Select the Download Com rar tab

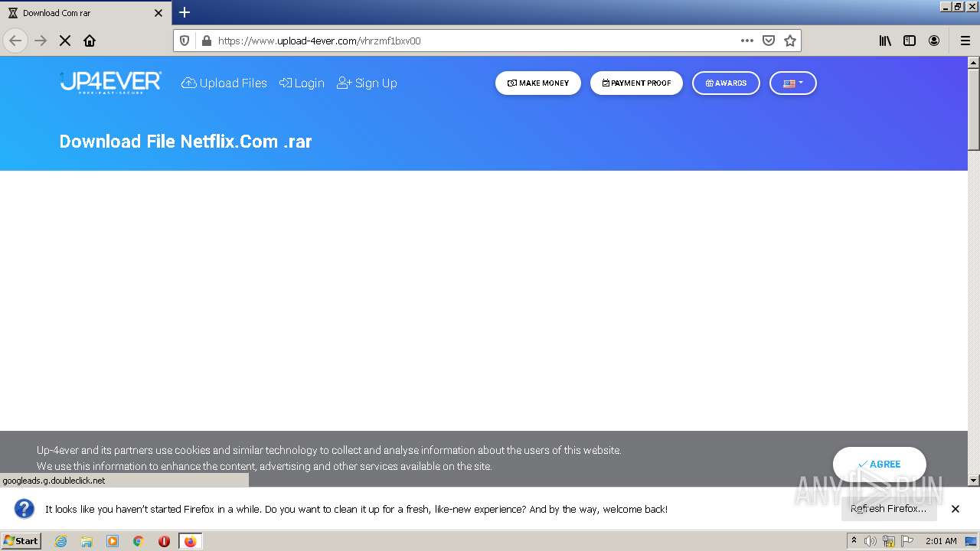click(x=86, y=13)
